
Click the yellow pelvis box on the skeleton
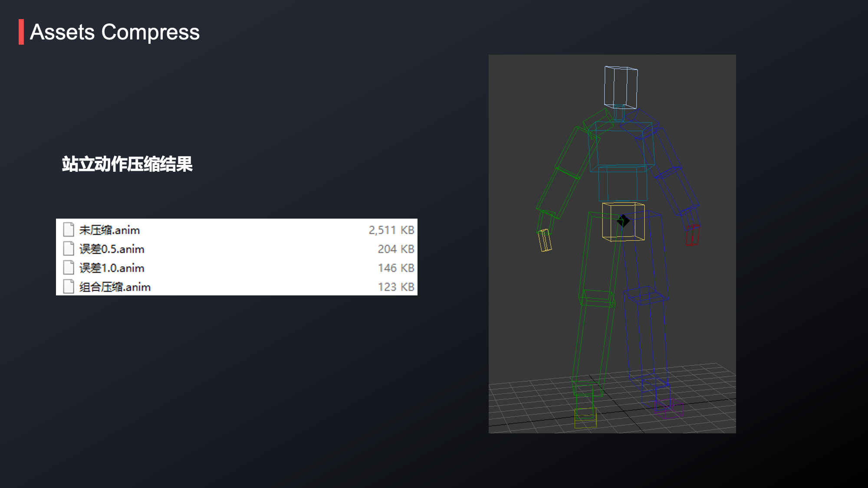click(623, 222)
